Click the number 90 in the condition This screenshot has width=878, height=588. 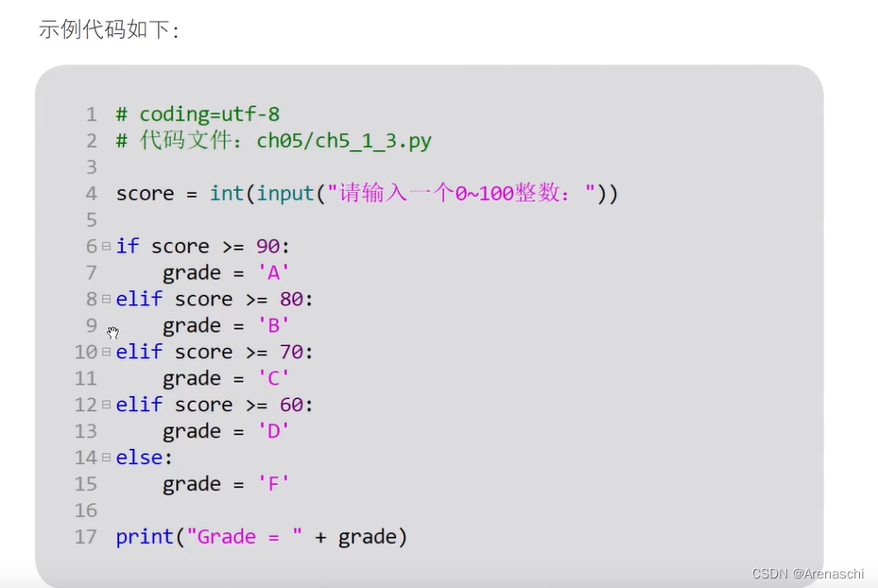pyautogui.click(x=267, y=247)
